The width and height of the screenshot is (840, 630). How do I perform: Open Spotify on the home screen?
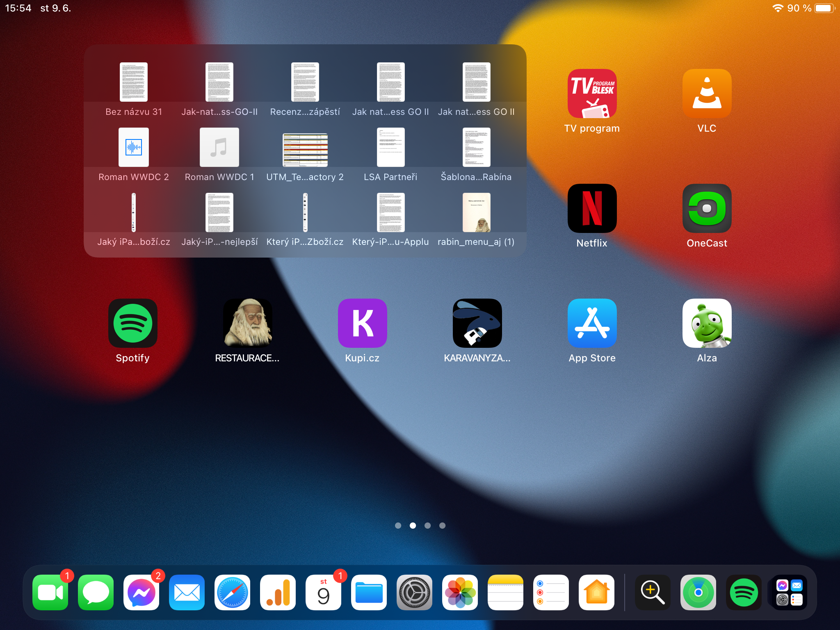[x=132, y=323]
